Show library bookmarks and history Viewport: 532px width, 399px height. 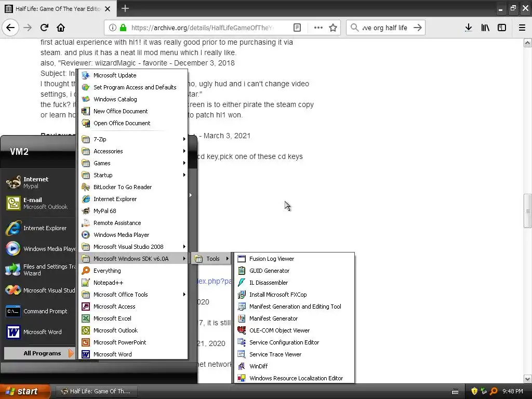click(x=485, y=28)
